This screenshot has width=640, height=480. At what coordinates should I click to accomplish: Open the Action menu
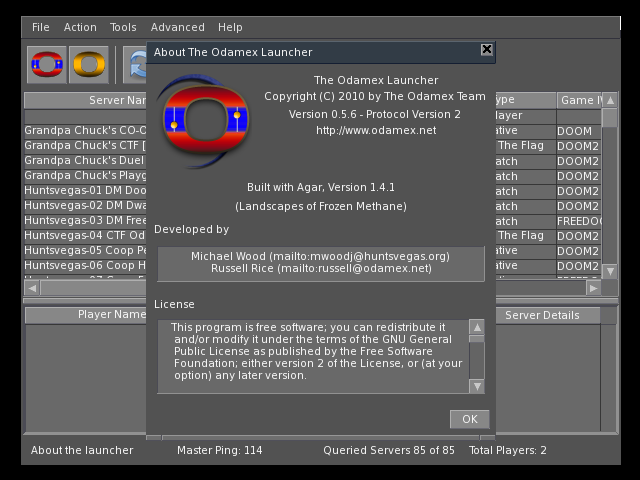tap(80, 27)
